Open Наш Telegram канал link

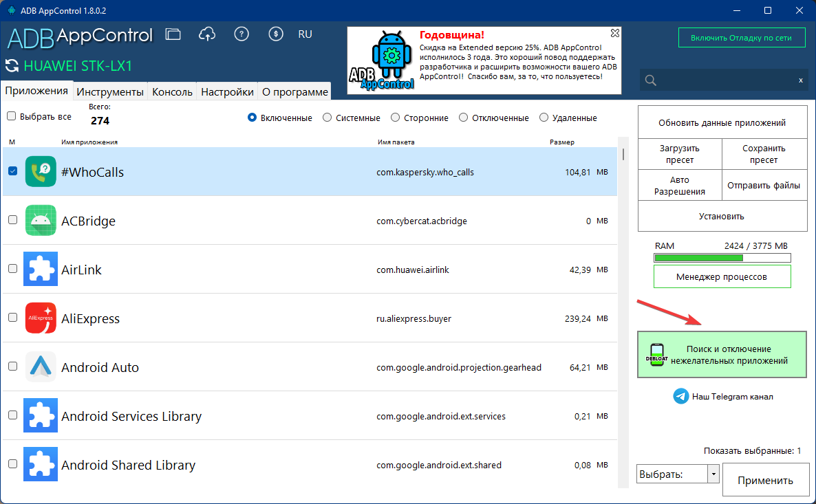pos(732,396)
